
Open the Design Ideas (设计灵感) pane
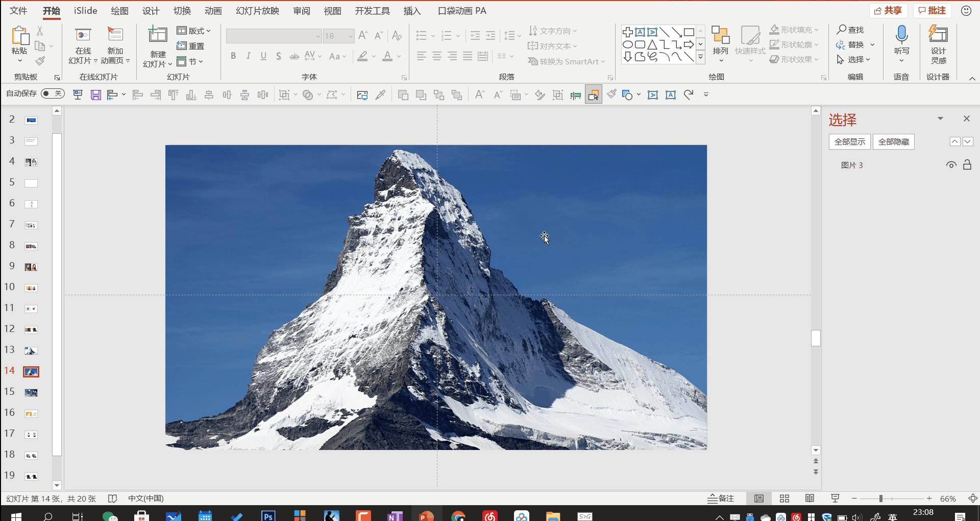[x=938, y=35]
